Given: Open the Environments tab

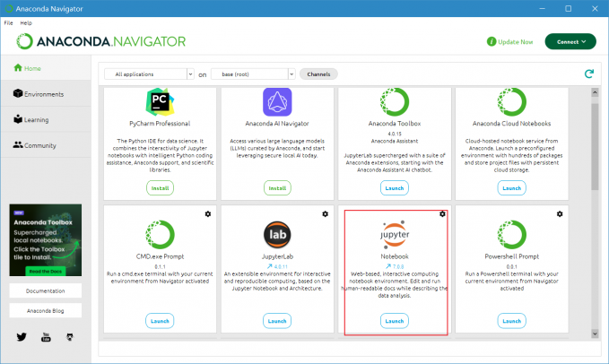Looking at the screenshot, I should (46, 94).
